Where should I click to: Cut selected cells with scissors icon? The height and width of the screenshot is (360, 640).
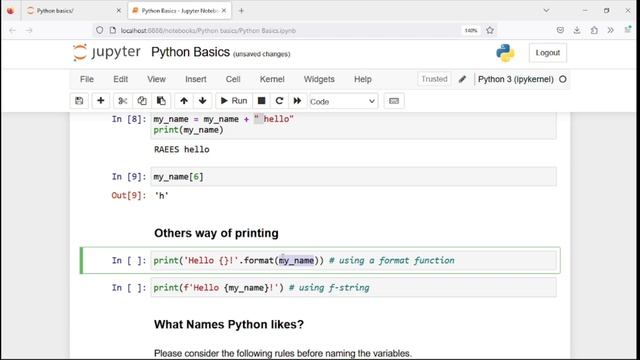pos(122,101)
